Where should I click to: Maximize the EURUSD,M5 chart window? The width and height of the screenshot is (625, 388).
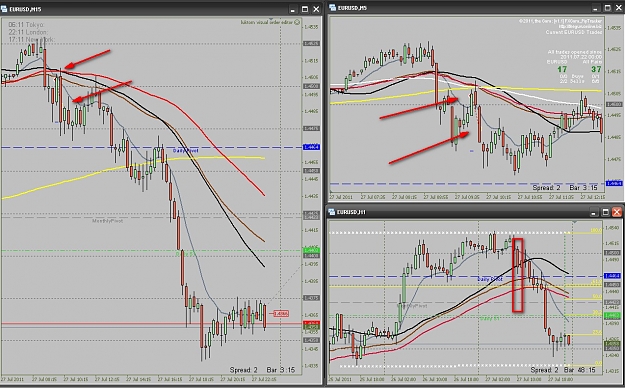click(607, 8)
